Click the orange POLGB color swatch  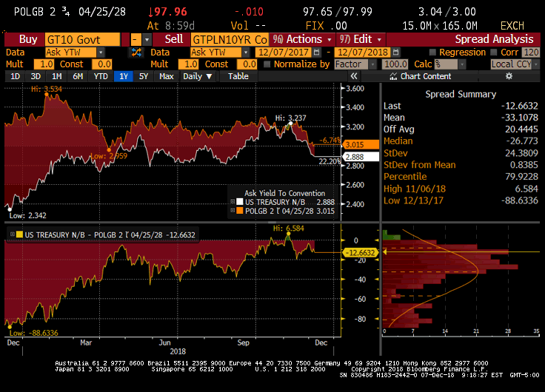tap(239, 211)
